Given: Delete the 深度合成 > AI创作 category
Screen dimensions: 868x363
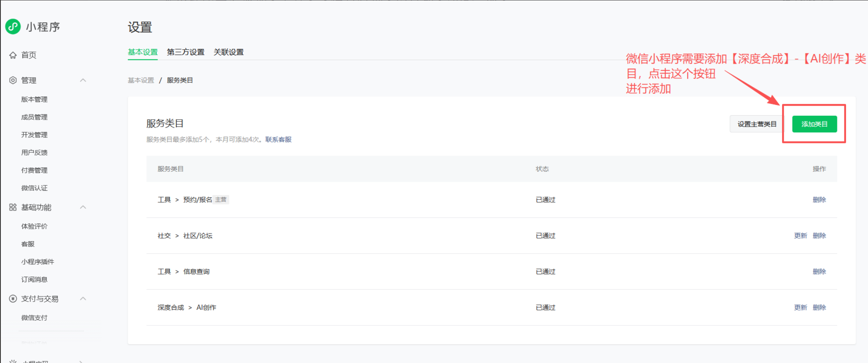Looking at the screenshot, I should point(819,307).
